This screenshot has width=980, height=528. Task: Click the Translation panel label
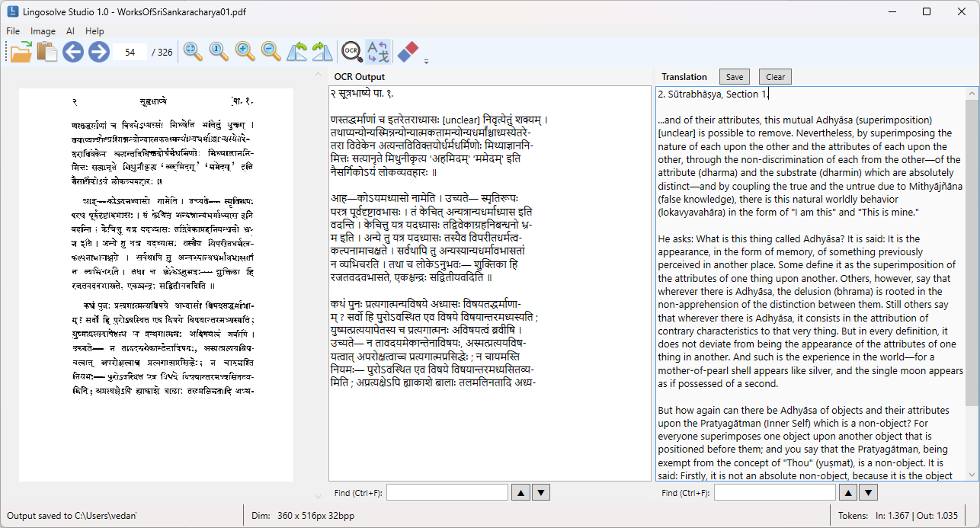[x=684, y=77]
